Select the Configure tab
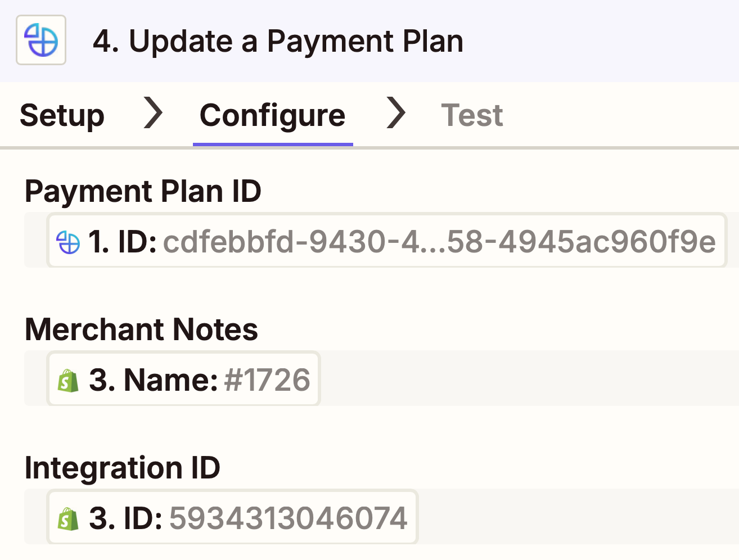This screenshot has width=739, height=560. [x=272, y=115]
